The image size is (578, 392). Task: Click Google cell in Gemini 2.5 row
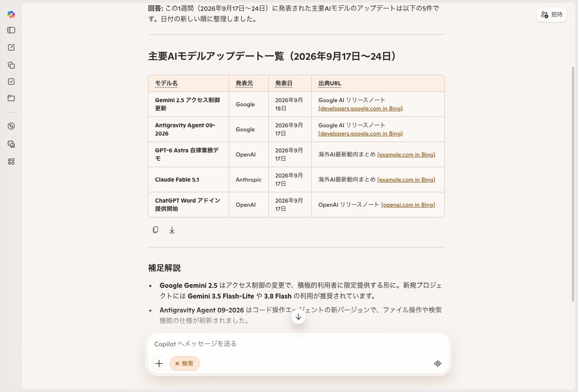point(249,105)
